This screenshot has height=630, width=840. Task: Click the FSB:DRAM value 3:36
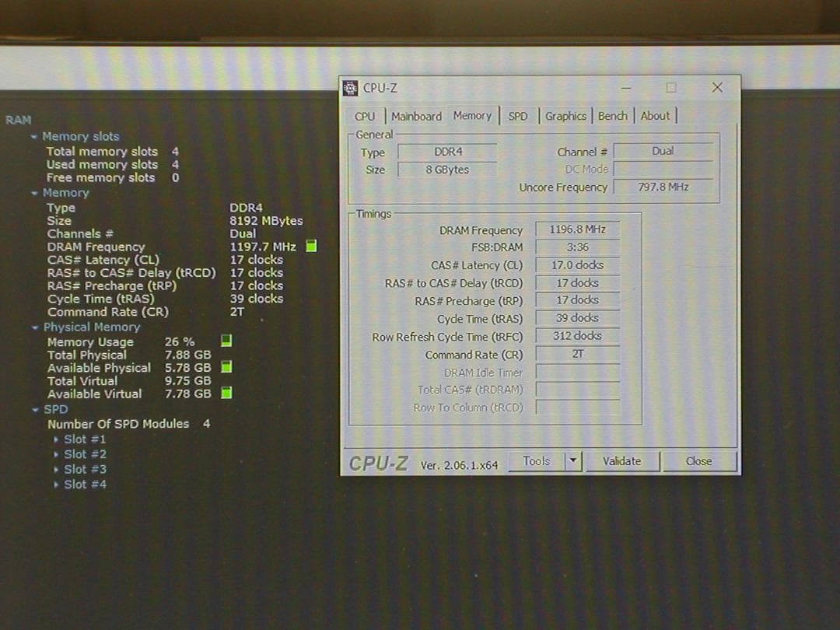tap(577, 247)
